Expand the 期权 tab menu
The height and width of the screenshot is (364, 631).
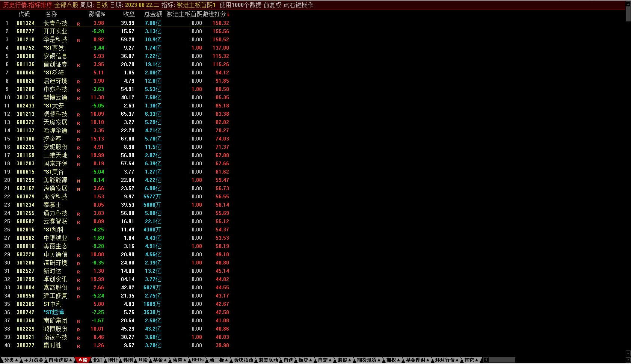tap(393, 360)
